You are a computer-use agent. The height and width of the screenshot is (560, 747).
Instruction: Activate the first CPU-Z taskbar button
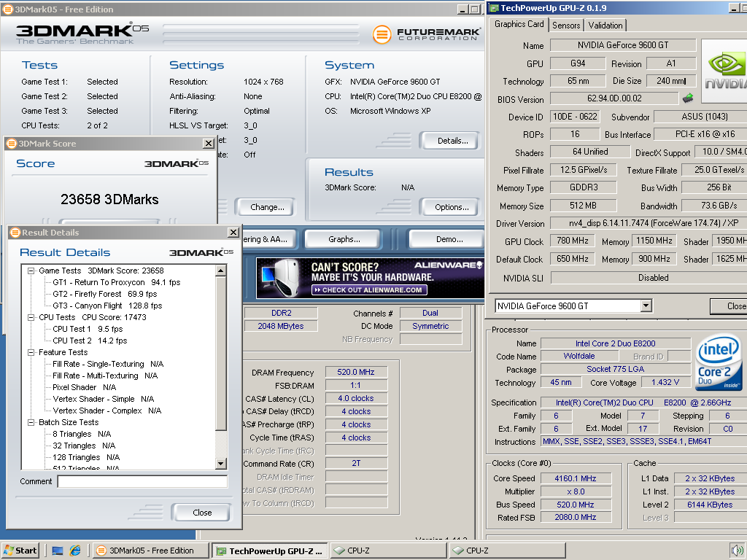(x=388, y=551)
